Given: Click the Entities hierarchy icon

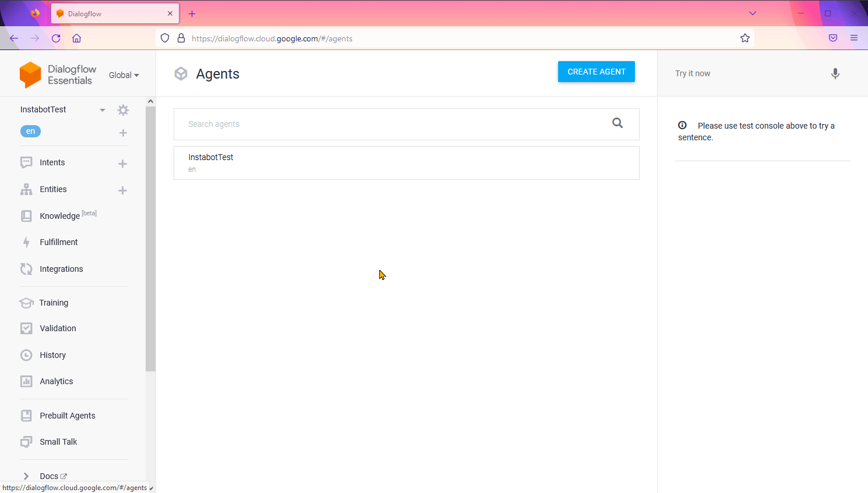Looking at the screenshot, I should pos(26,189).
